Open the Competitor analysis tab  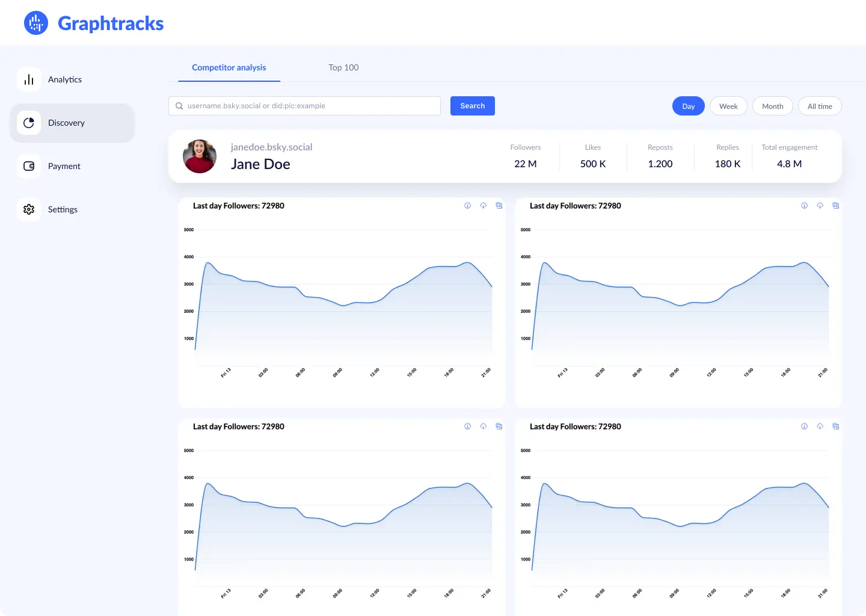tap(229, 68)
